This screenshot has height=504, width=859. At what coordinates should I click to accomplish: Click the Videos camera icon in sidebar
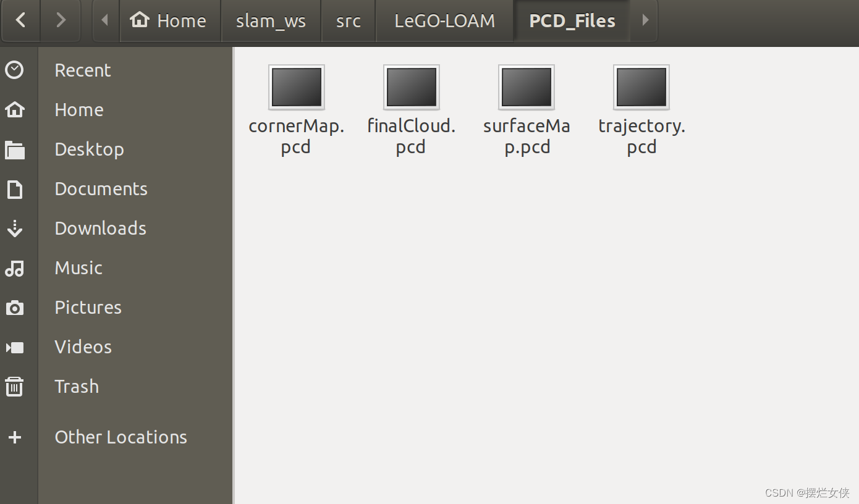(14, 347)
